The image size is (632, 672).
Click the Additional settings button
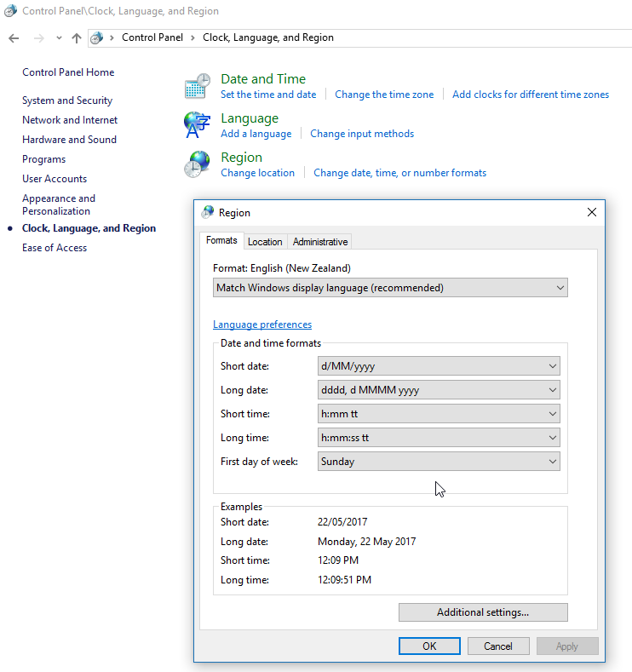(x=483, y=612)
